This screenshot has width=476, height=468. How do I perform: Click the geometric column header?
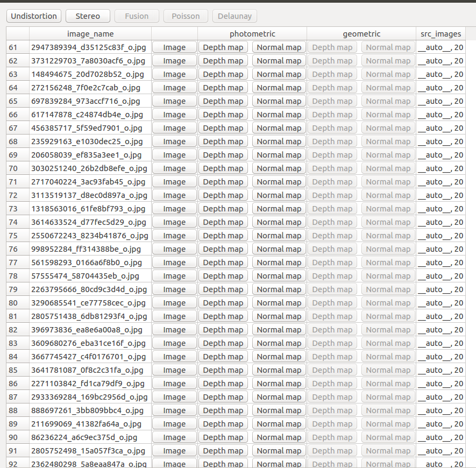tap(361, 33)
